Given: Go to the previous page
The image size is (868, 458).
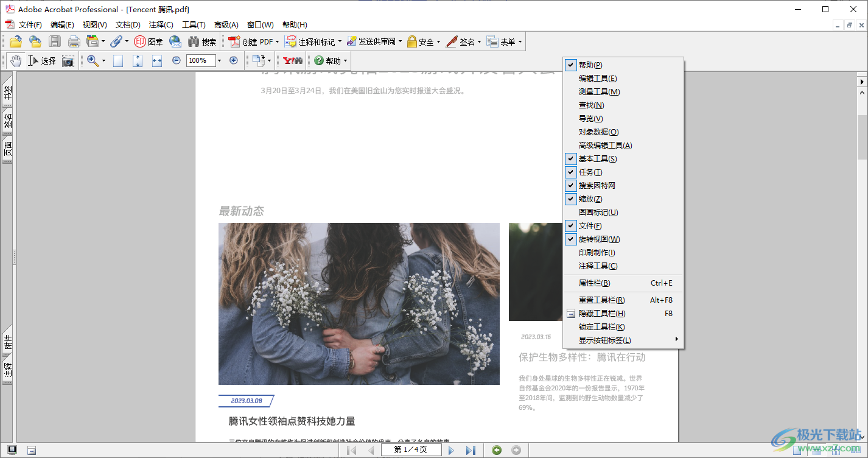Looking at the screenshot, I should point(371,450).
